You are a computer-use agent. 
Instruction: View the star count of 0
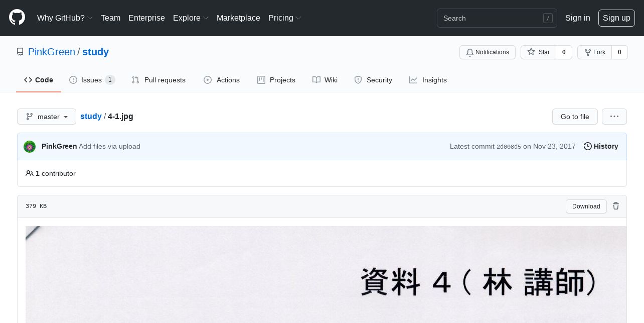564,52
